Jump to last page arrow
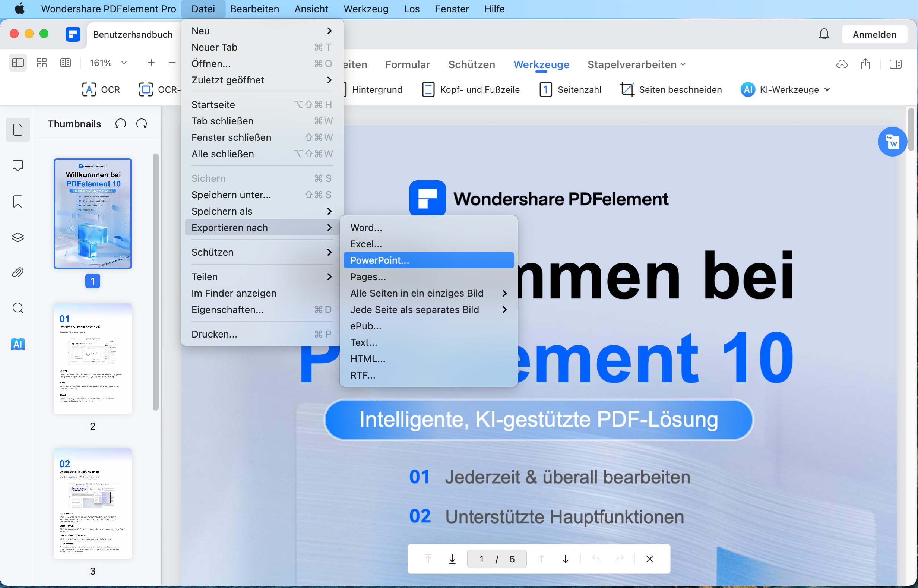 point(452,559)
